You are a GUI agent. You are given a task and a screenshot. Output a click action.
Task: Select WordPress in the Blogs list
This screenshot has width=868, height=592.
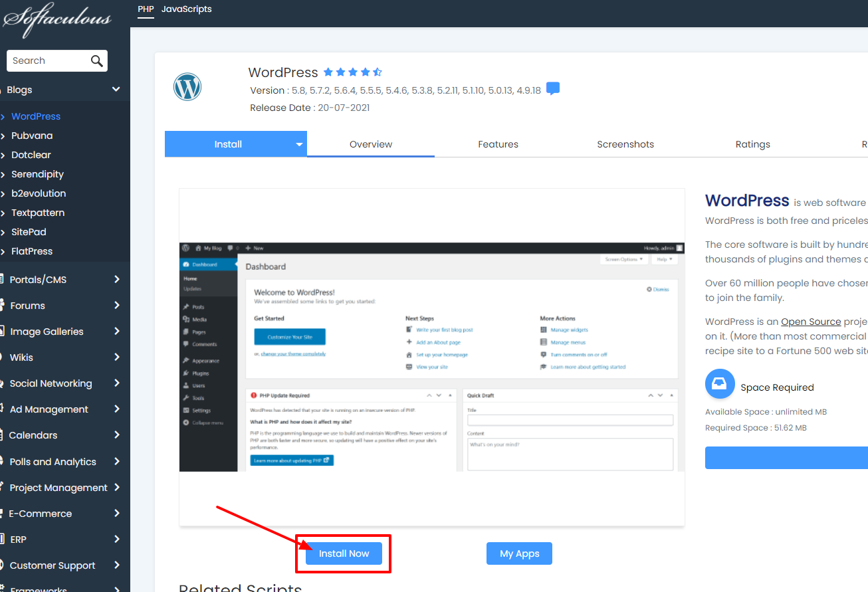(x=36, y=116)
